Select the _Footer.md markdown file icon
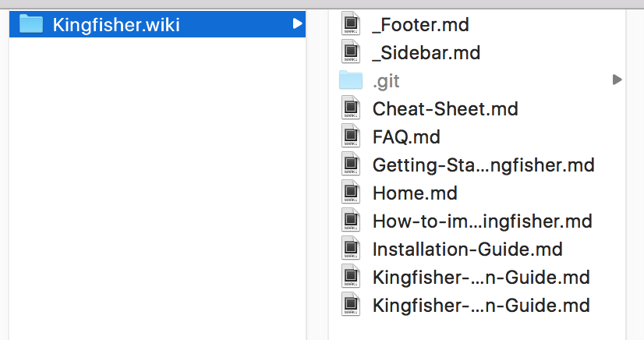 coord(351,24)
